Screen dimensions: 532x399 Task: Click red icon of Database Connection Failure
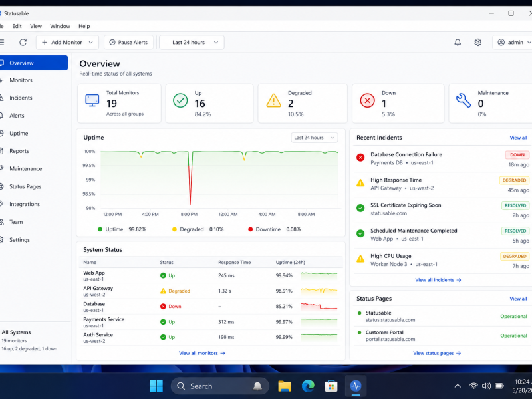(360, 157)
